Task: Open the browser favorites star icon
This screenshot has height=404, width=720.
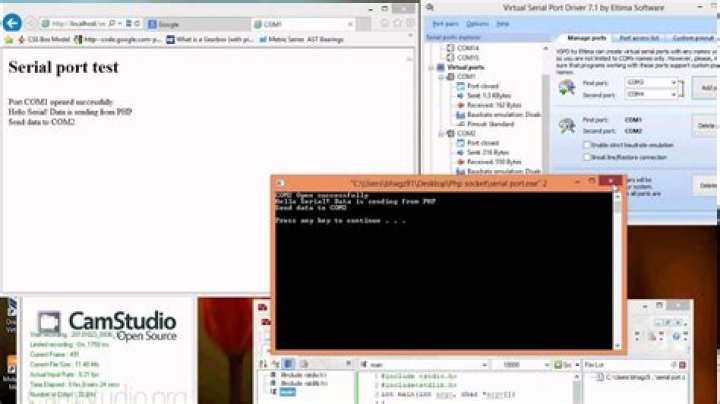Action: [398, 23]
